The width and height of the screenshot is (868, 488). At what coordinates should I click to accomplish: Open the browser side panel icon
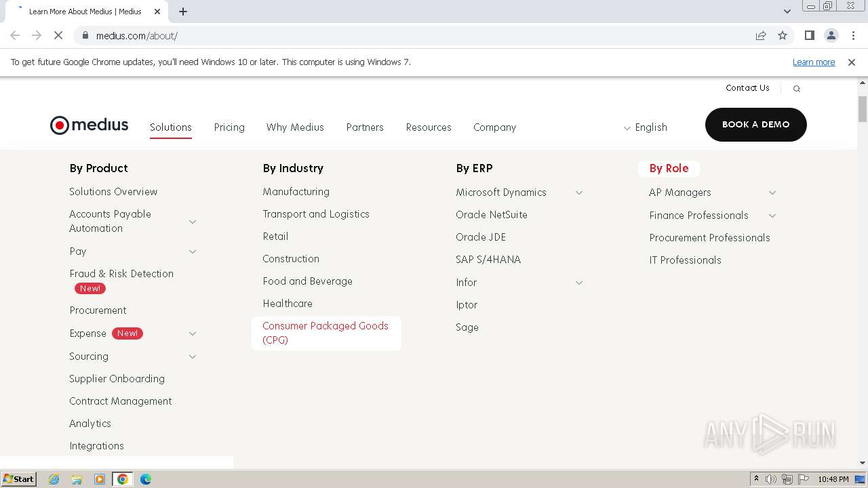coord(809,35)
